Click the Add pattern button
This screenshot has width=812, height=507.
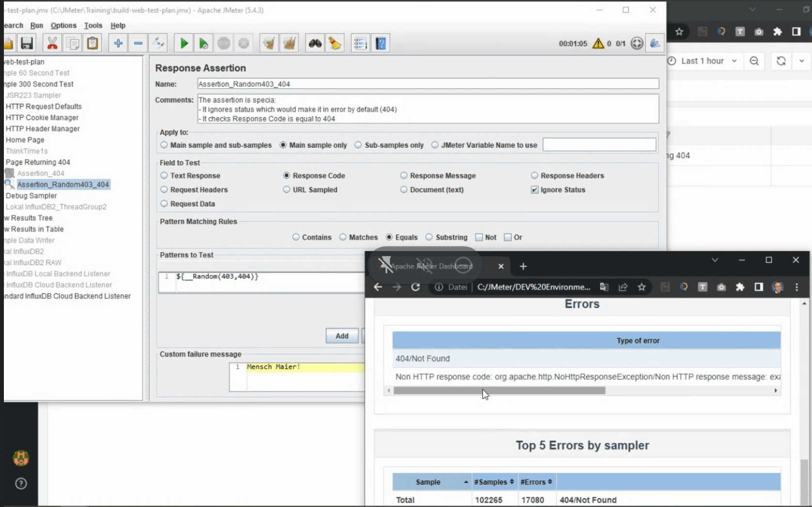coord(342,336)
